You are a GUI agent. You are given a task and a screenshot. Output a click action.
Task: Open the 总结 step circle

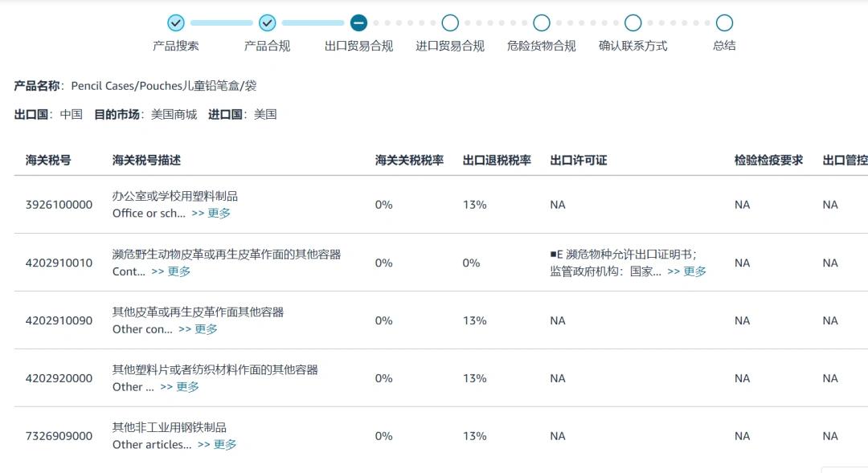click(x=724, y=22)
